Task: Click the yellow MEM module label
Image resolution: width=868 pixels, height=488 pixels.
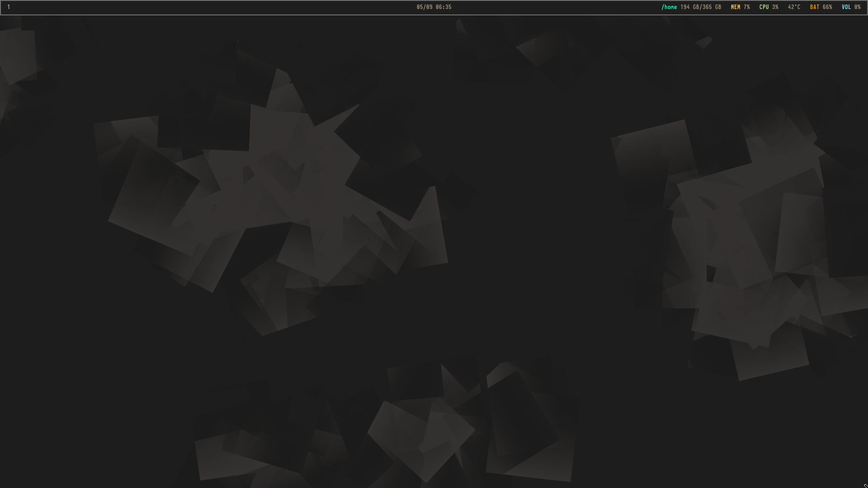Action: coord(736,7)
